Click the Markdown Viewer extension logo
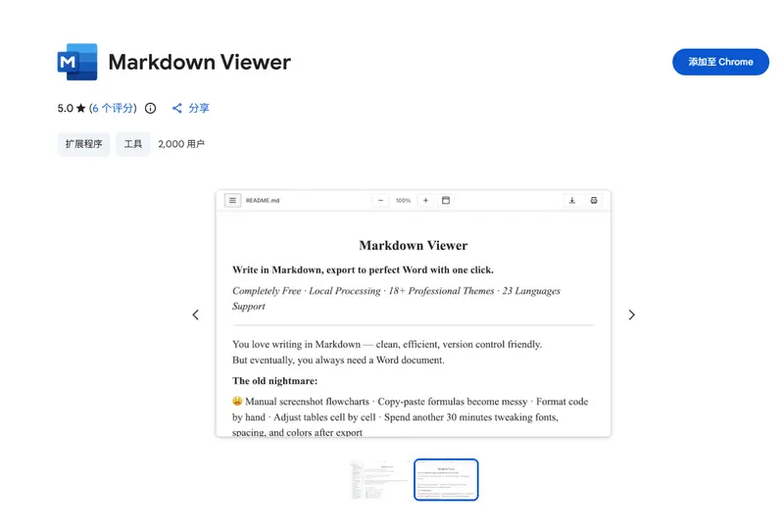 77,62
